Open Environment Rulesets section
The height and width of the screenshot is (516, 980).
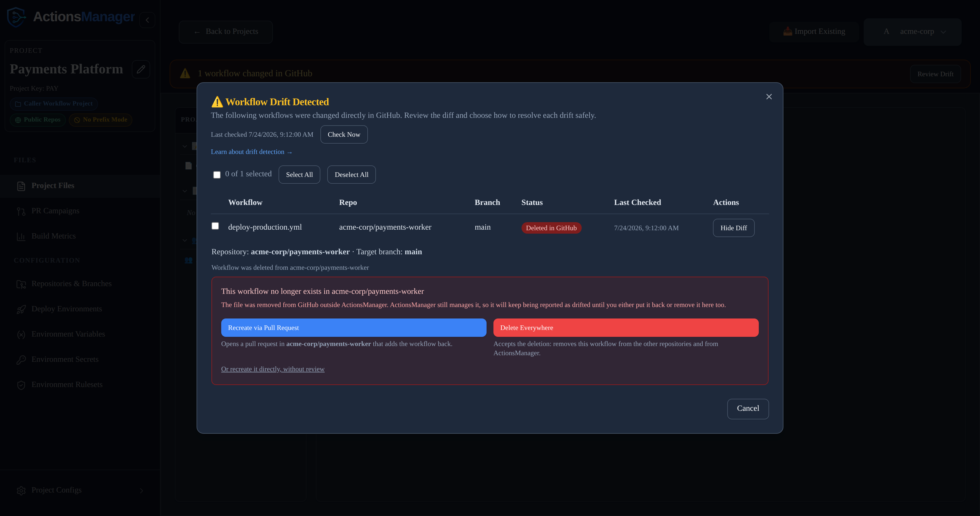pos(80,385)
